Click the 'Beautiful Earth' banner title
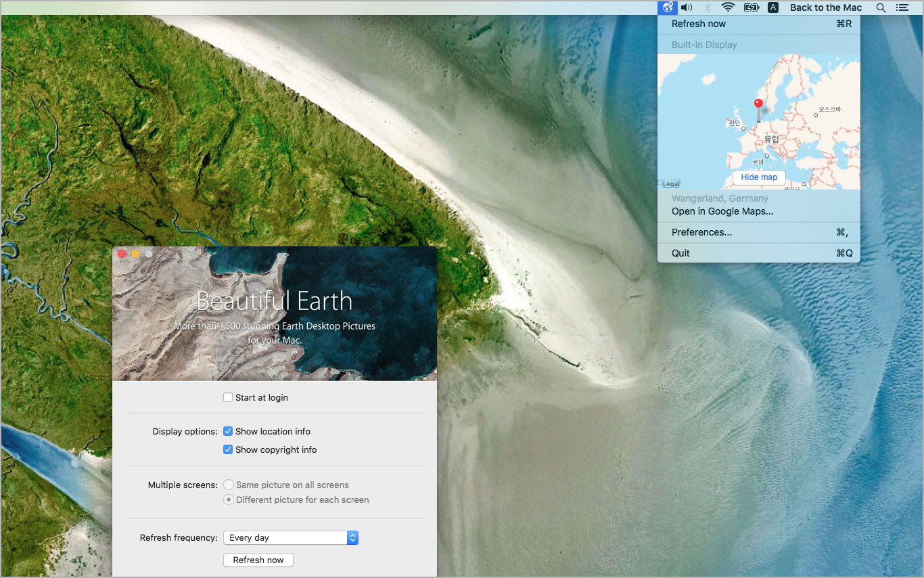The width and height of the screenshot is (924, 578). (x=275, y=301)
